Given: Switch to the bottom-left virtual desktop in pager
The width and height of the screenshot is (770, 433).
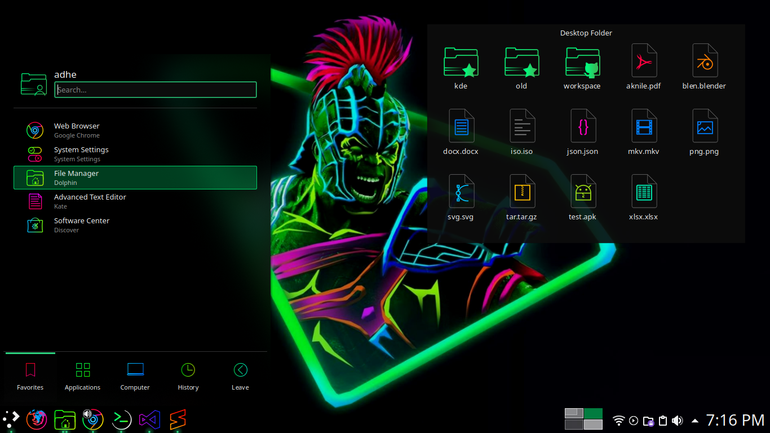Looking at the screenshot, I should click(574, 424).
